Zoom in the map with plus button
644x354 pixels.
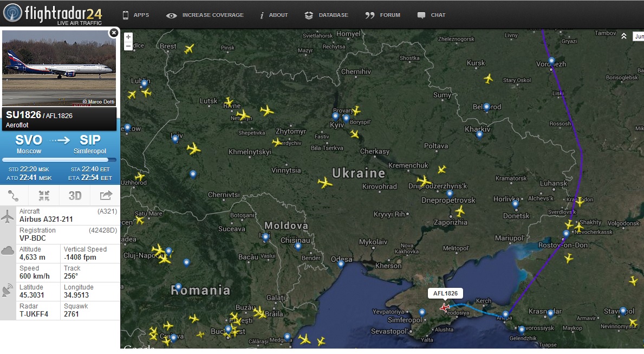128,37
